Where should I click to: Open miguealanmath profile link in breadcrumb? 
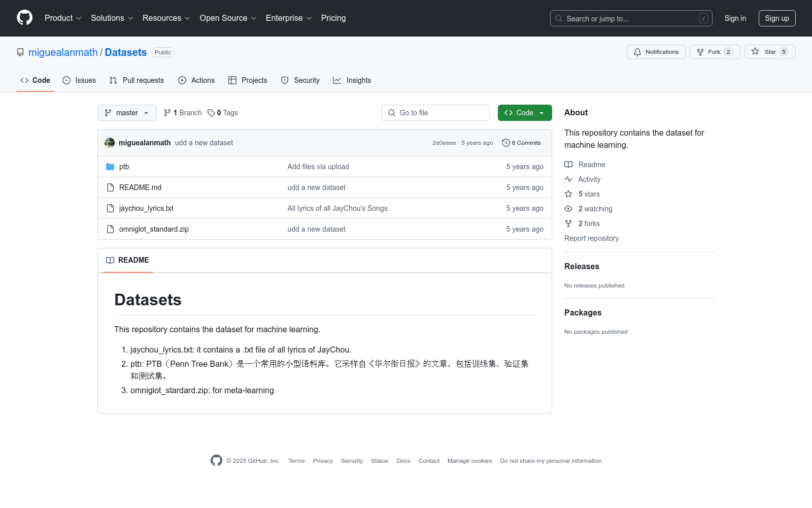coord(63,52)
